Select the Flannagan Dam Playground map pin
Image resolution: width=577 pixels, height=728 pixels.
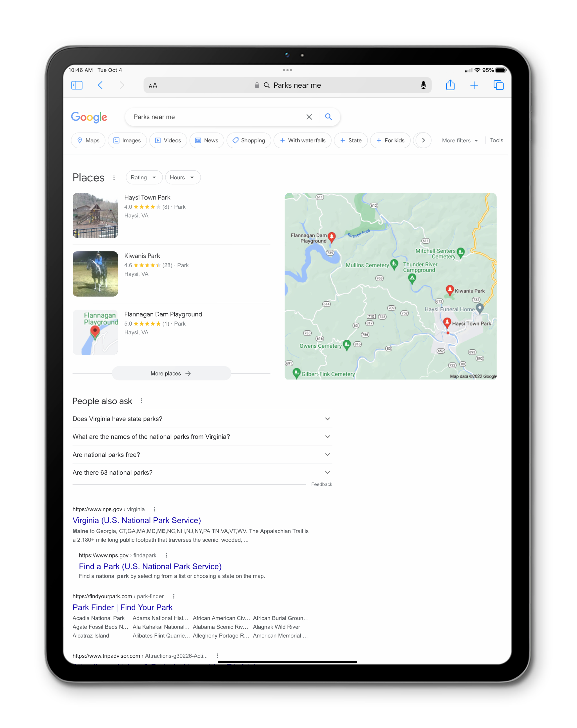(332, 237)
